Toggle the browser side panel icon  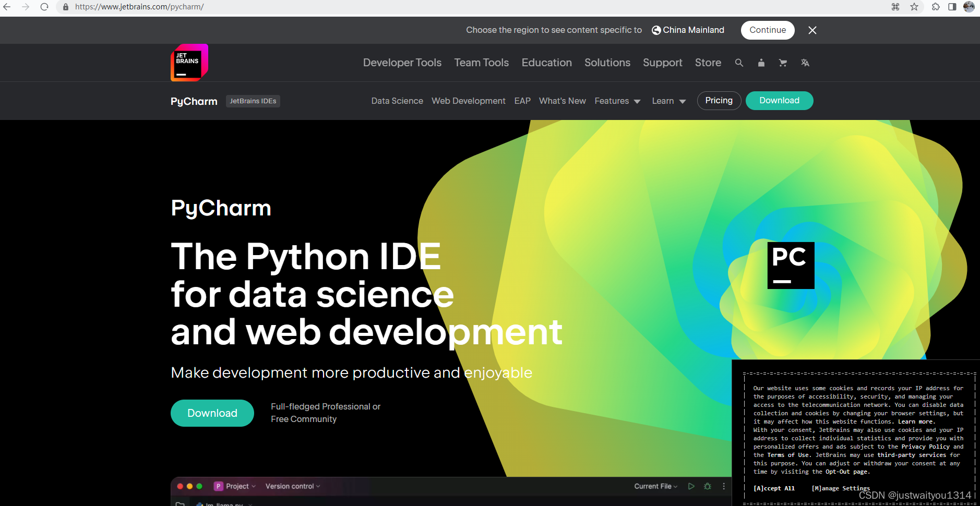[x=952, y=7]
